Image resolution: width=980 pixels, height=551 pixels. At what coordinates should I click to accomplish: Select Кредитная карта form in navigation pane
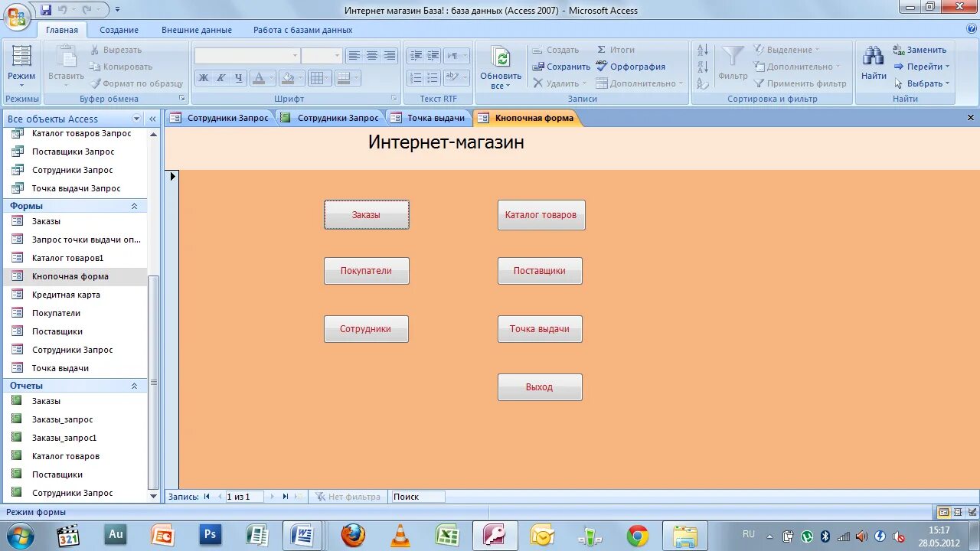click(x=75, y=295)
